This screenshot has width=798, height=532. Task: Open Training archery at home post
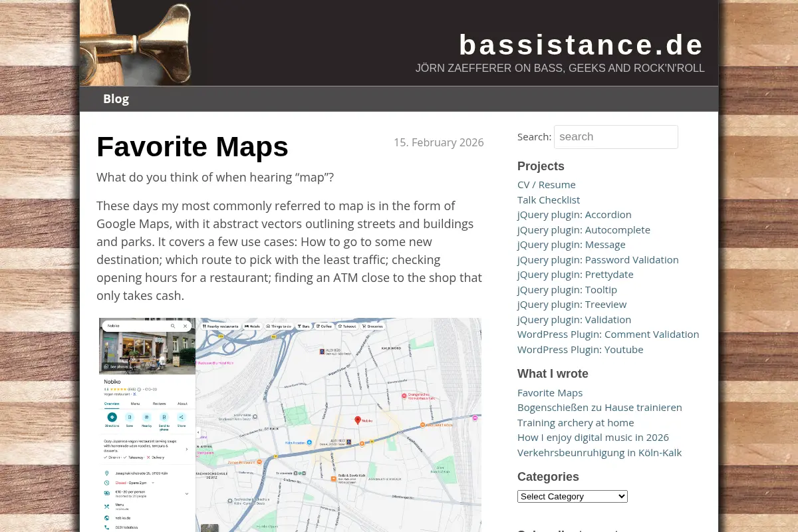click(x=576, y=423)
